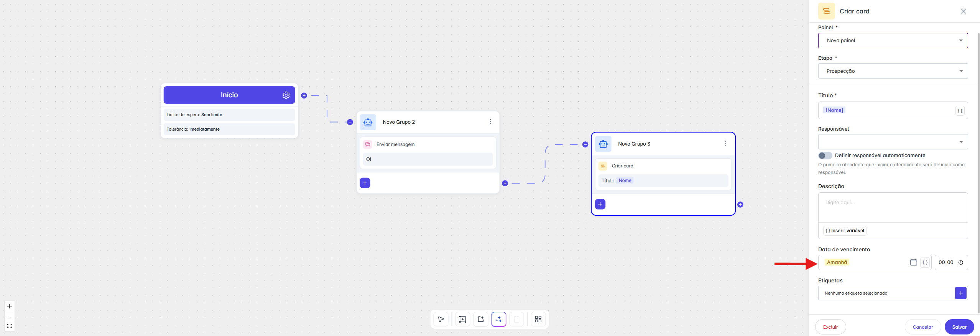Image resolution: width=980 pixels, height=336 pixels.
Task: Click the Excluir button
Action: coord(830,327)
